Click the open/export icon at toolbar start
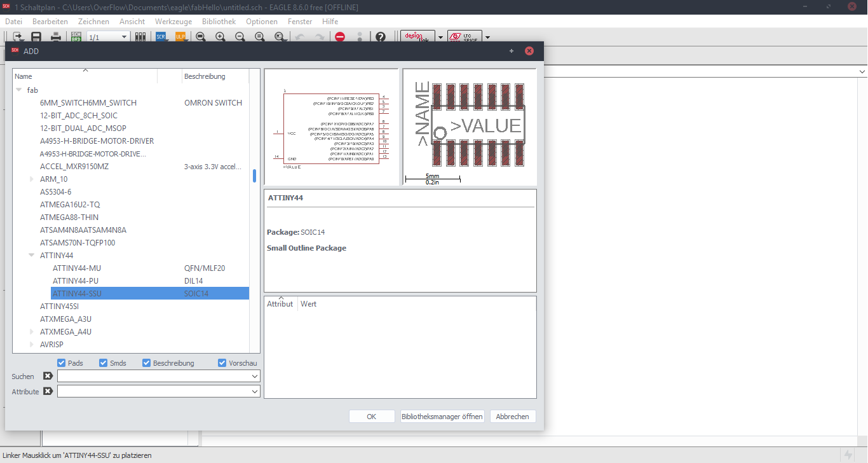Viewport: 868px width, 463px height. click(18, 37)
